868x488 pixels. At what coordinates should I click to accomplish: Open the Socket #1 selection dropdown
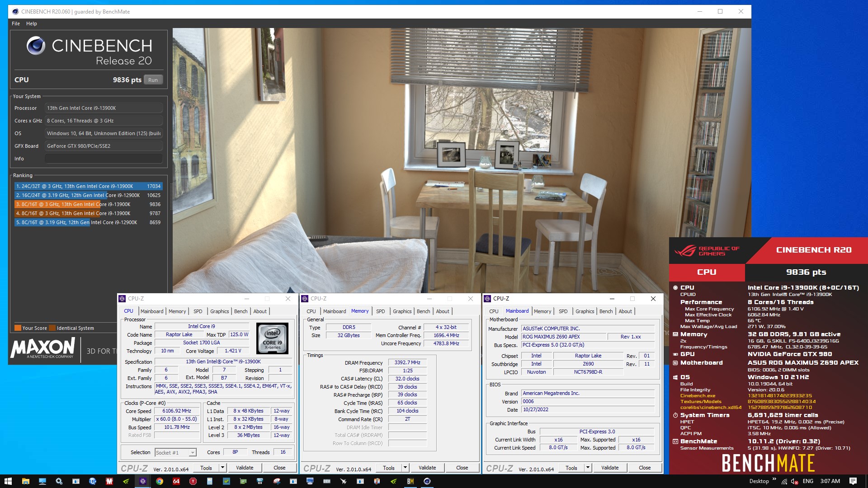pyautogui.click(x=175, y=452)
